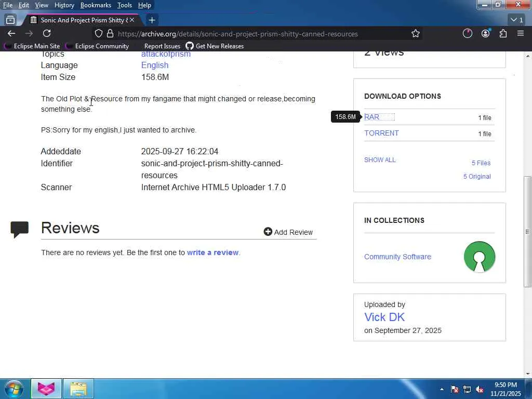Open Windows Explorer from taskbar

(78, 389)
